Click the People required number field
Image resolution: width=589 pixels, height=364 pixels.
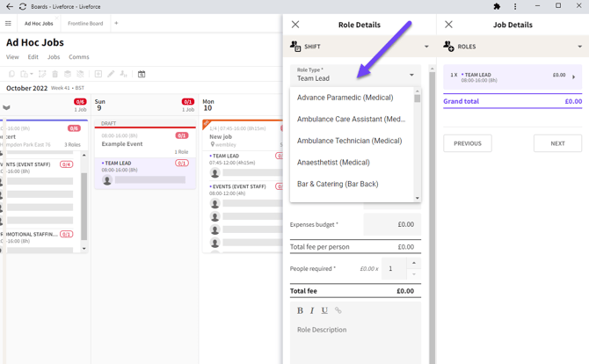[394, 268]
